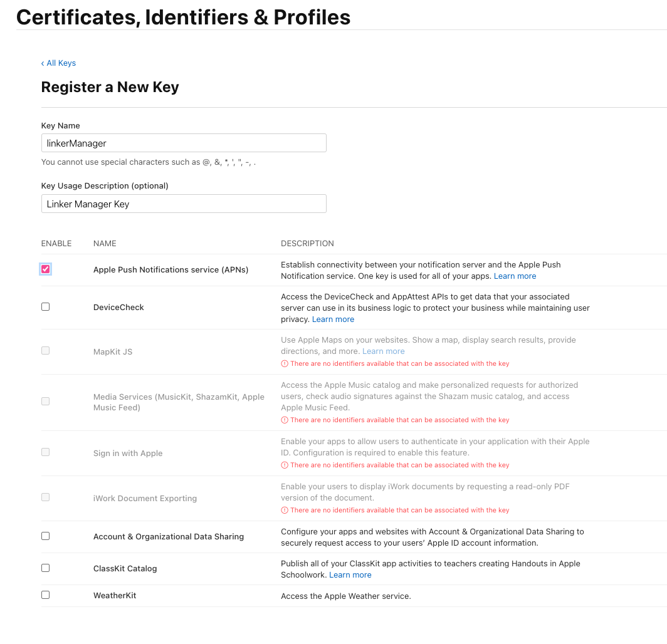667x644 pixels.
Task: Click the Sign in with Apple warning icon
Action: point(285,465)
